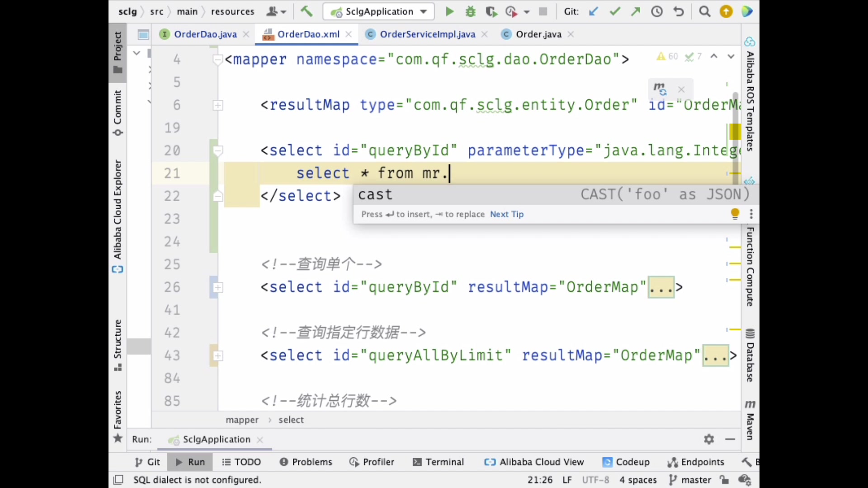868x488 pixels.
Task: Collapse the mapper breadcrumb dropdown
Action: pos(241,419)
